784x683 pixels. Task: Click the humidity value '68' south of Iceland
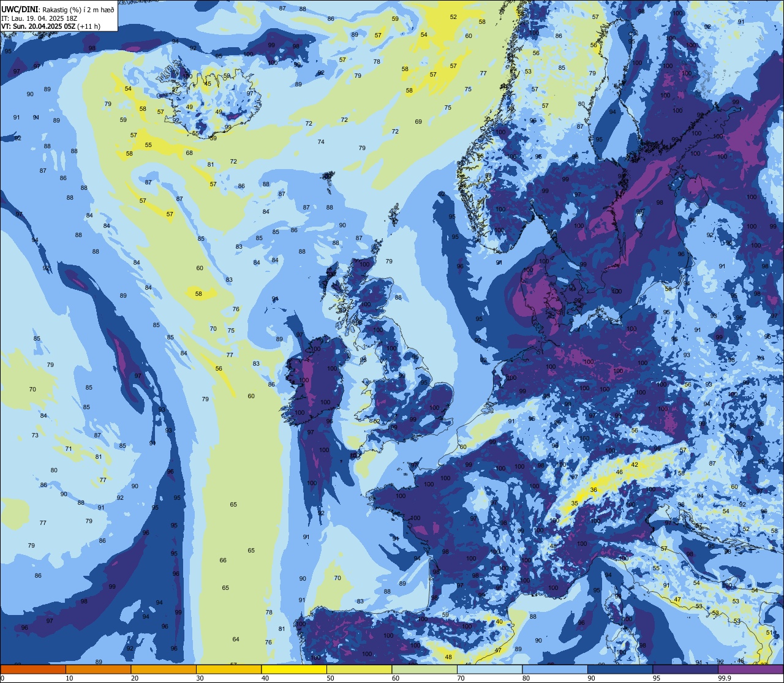pyautogui.click(x=189, y=153)
